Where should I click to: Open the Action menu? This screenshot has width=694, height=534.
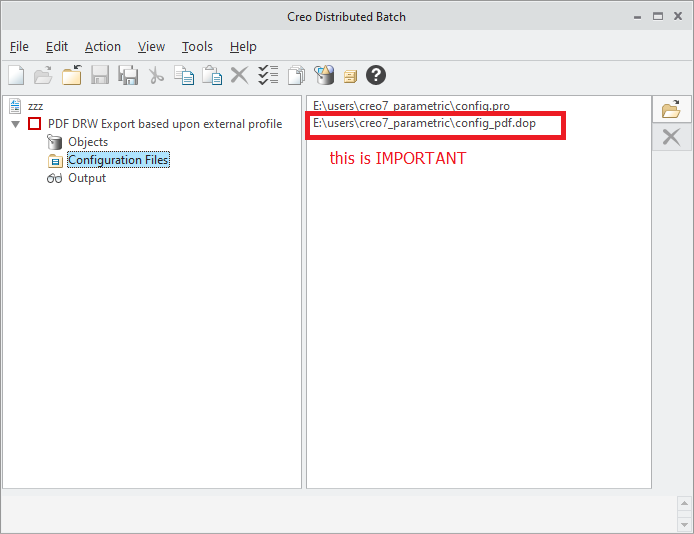click(x=102, y=47)
